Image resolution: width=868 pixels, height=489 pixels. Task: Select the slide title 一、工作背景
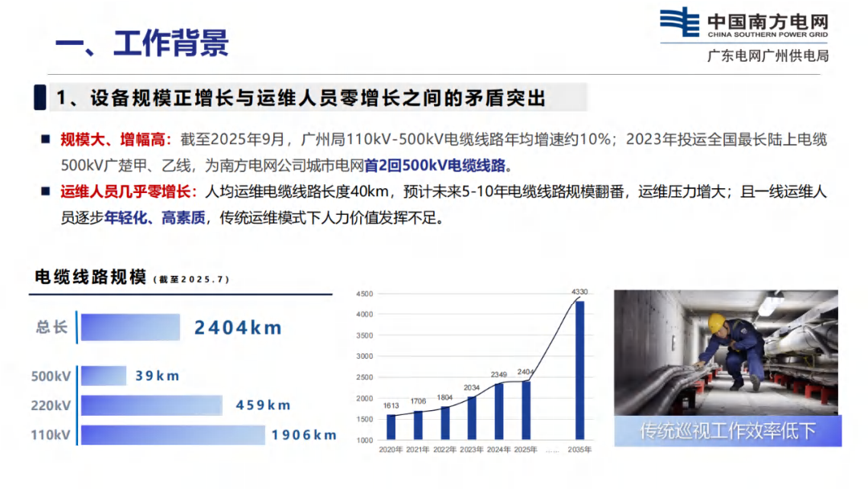point(142,43)
